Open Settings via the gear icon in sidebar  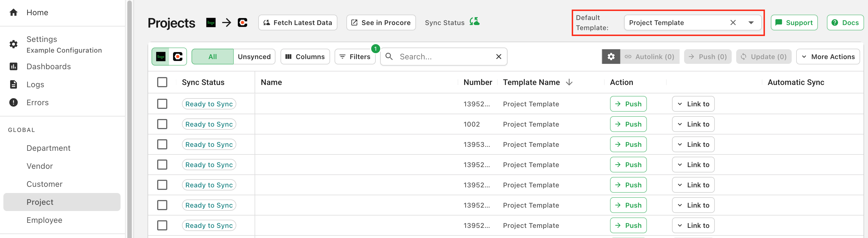[x=14, y=44]
